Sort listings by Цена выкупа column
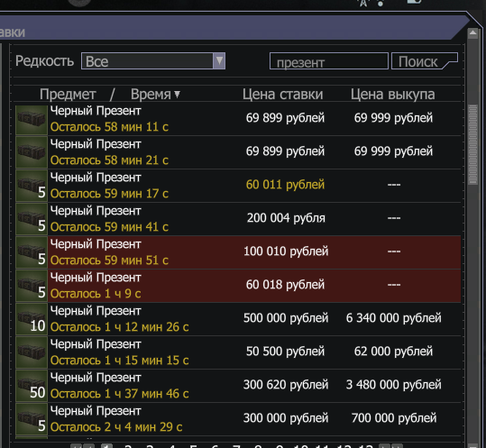The height and width of the screenshot is (448, 486). tap(393, 94)
